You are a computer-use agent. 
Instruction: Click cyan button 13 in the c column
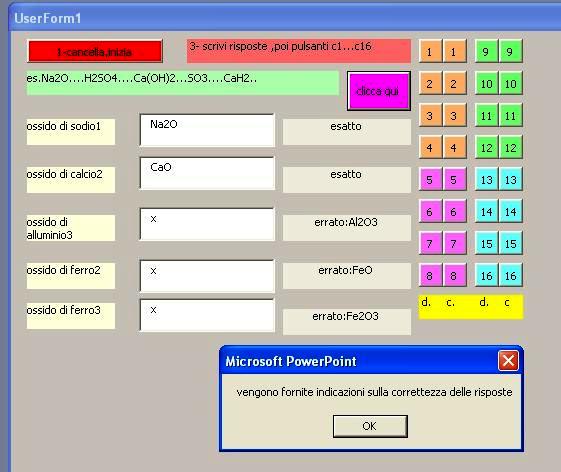[511, 179]
